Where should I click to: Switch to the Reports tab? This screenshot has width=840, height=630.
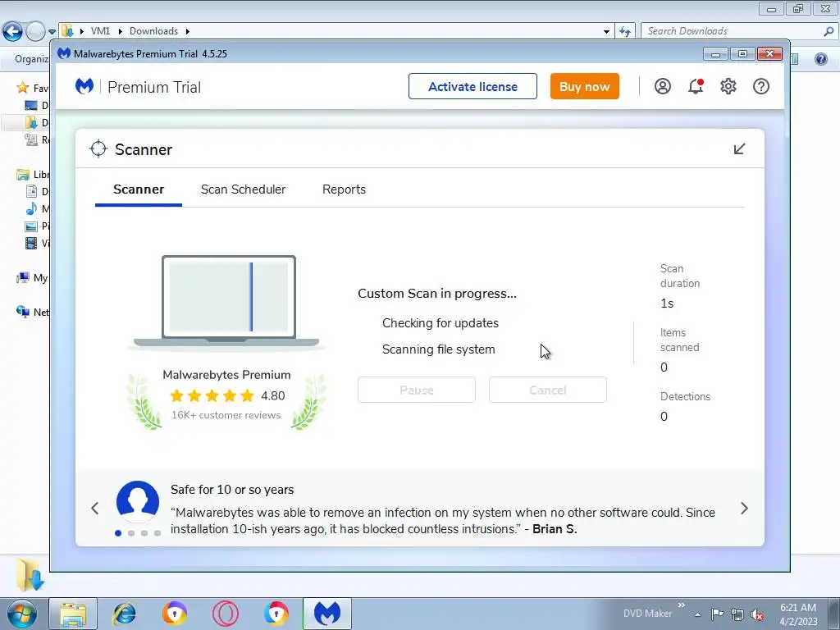tap(344, 189)
